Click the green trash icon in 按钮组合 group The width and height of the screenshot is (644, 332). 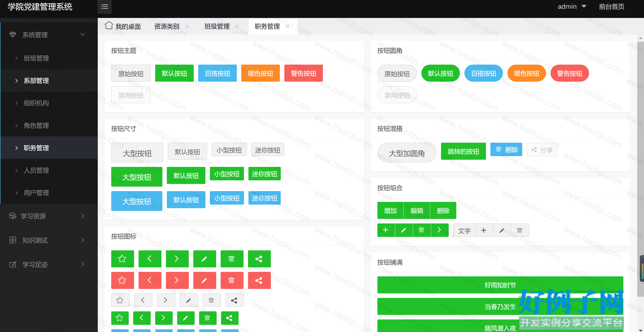click(x=422, y=230)
